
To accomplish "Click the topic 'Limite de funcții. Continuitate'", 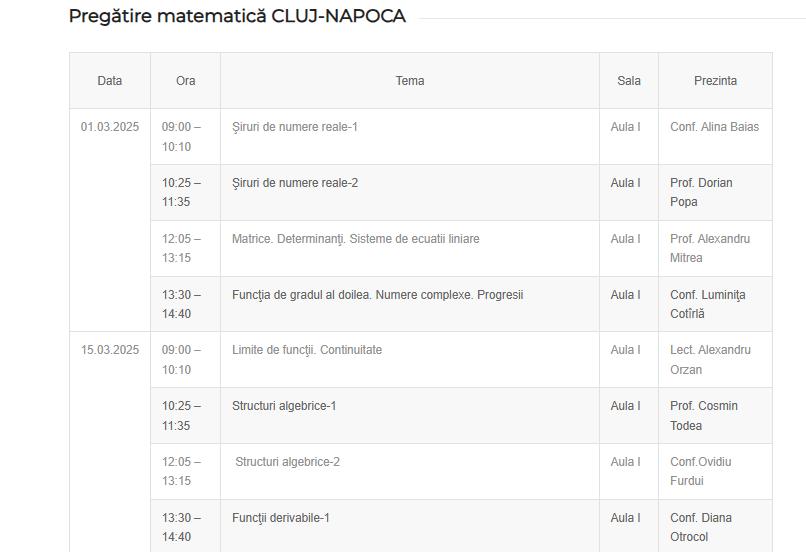I will click(x=307, y=350).
